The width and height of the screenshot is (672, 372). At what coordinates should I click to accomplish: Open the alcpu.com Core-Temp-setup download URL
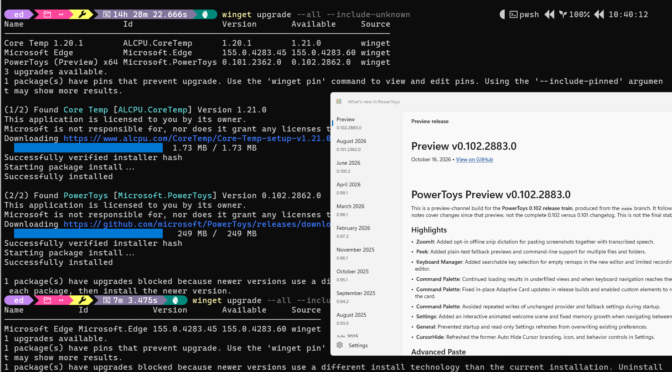(x=197, y=138)
